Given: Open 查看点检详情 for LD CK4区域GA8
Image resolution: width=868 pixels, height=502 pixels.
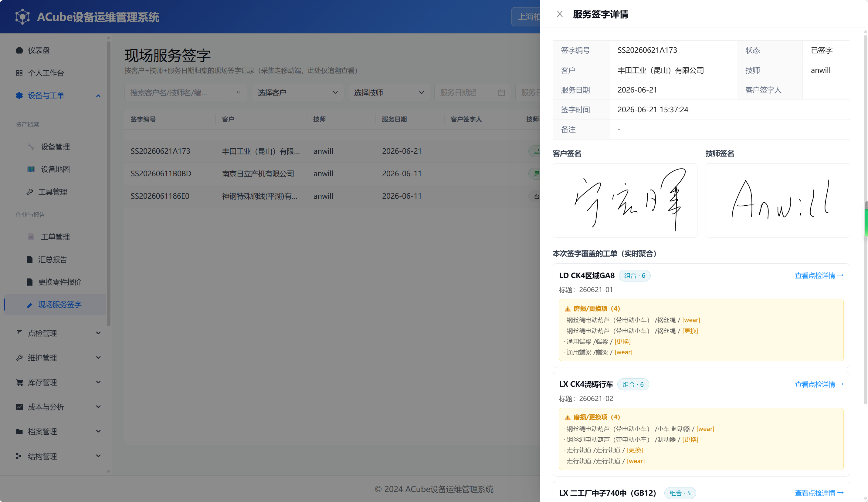Looking at the screenshot, I should [819, 275].
